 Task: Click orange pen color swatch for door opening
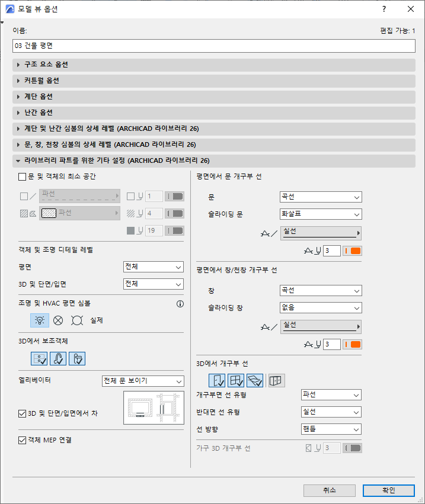click(x=352, y=251)
